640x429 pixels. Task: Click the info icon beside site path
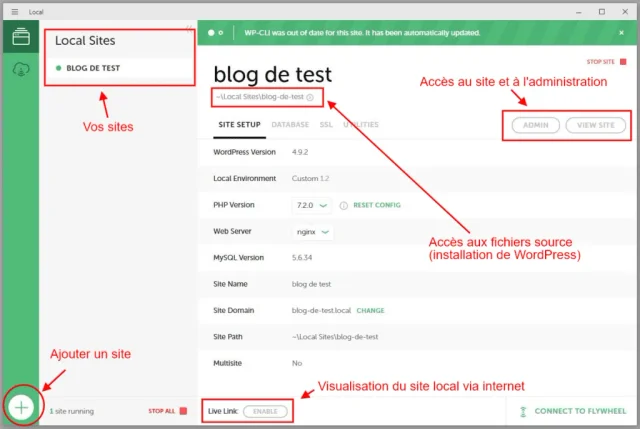(310, 97)
